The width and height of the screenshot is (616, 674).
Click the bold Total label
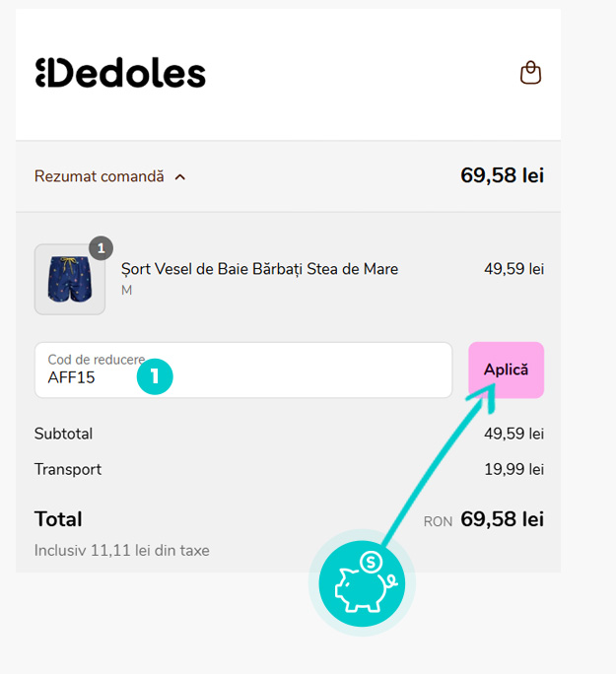click(x=58, y=519)
